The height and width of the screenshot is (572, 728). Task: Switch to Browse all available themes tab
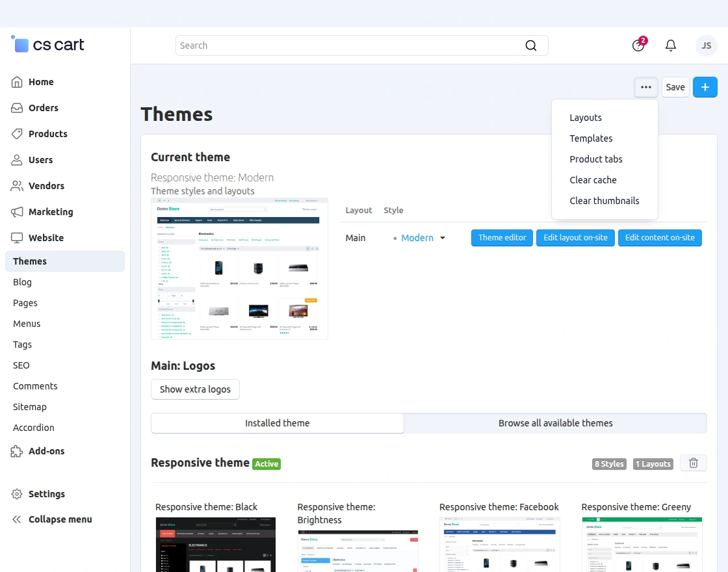(x=555, y=423)
